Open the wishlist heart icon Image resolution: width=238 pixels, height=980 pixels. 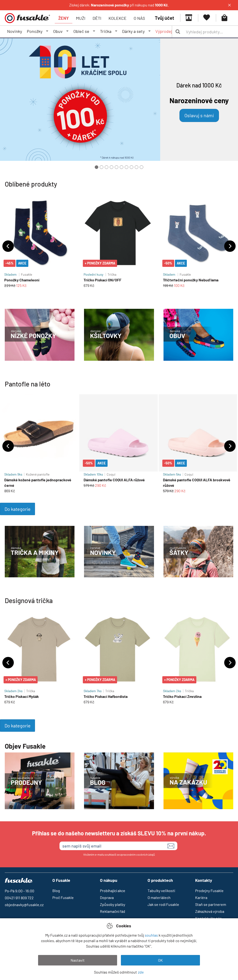click(206, 17)
